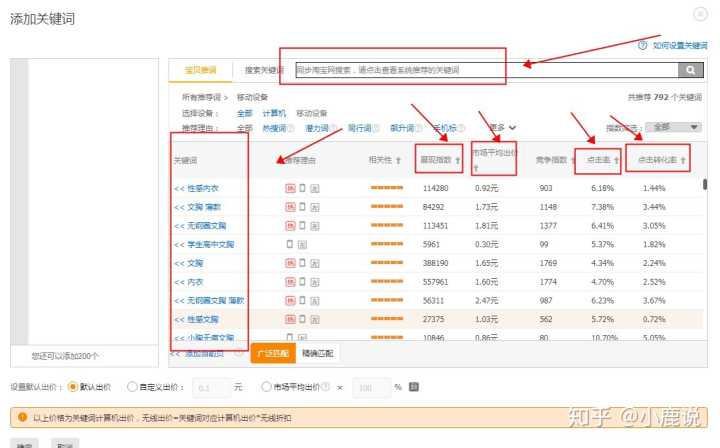This screenshot has height=448, width=720.
Task: Sort by 相关性 column arrow
Action: click(x=399, y=160)
